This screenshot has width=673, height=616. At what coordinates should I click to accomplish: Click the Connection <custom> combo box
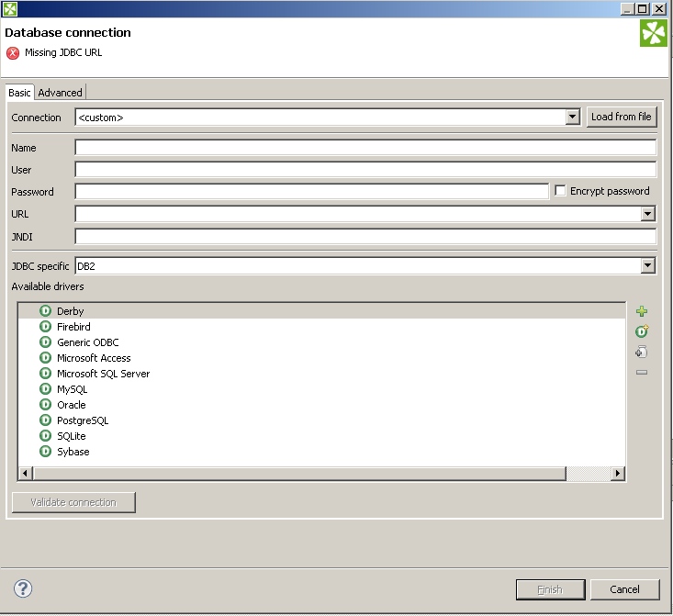coord(328,117)
